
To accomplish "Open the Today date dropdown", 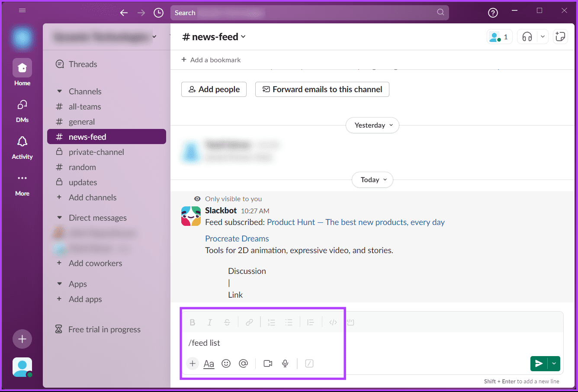I will pyautogui.click(x=373, y=180).
